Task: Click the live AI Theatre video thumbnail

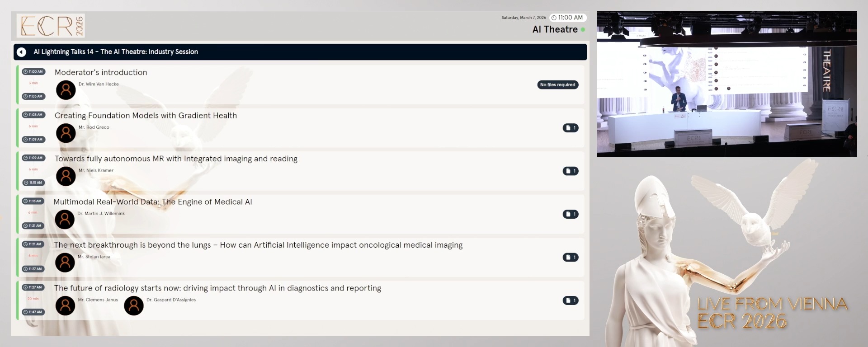Action: (x=726, y=84)
